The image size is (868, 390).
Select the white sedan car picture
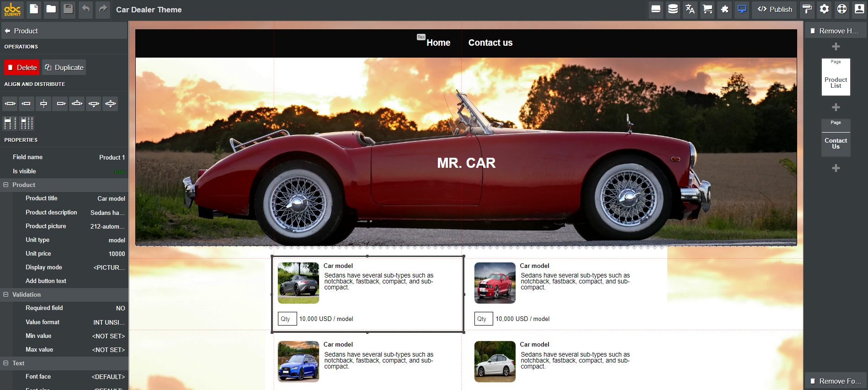coord(495,362)
